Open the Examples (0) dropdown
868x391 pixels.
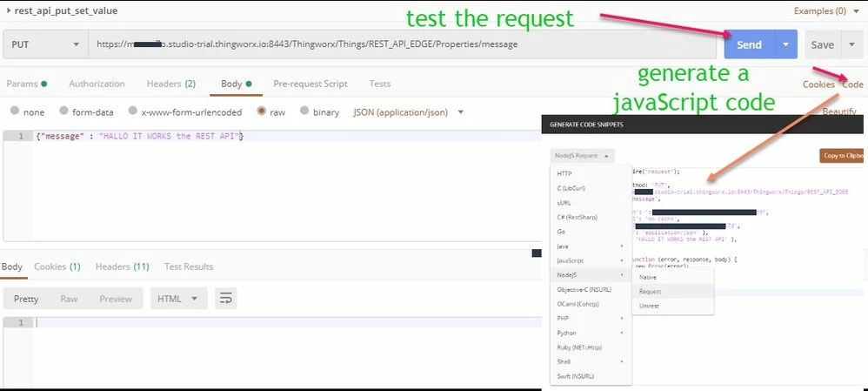coord(827,10)
